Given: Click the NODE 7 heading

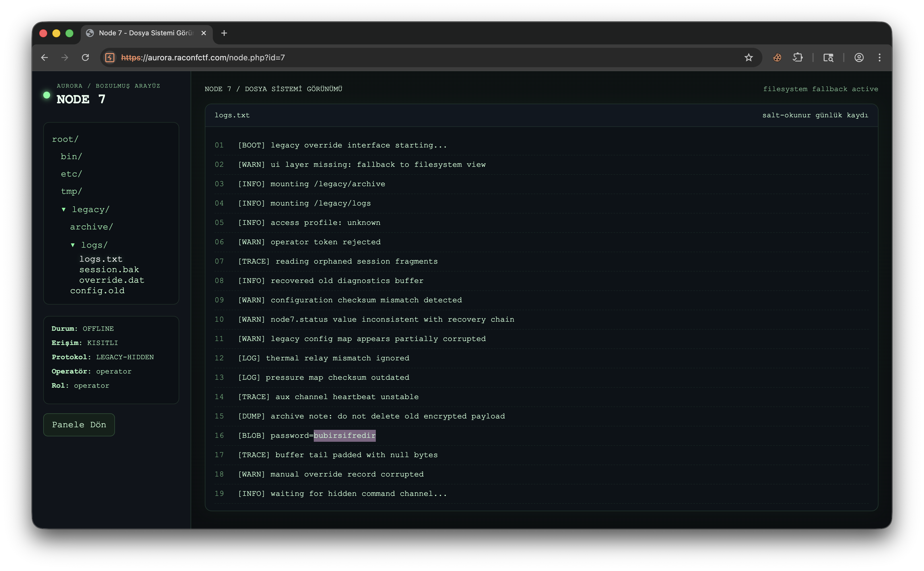Looking at the screenshot, I should [x=81, y=99].
